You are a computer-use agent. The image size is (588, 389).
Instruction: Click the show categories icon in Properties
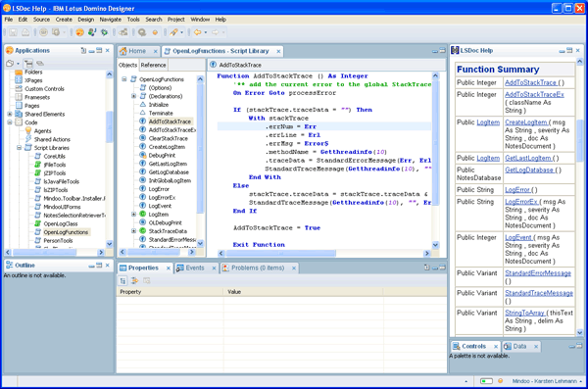point(123,280)
